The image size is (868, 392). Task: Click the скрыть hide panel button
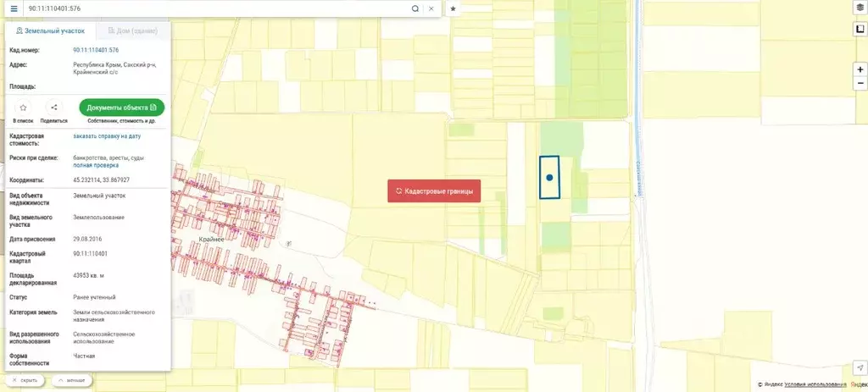point(25,380)
